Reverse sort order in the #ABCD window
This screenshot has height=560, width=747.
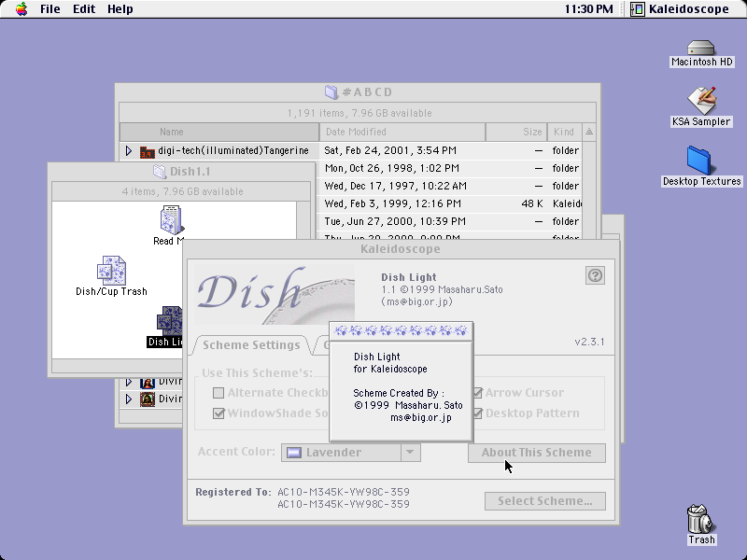pyautogui.click(x=589, y=132)
